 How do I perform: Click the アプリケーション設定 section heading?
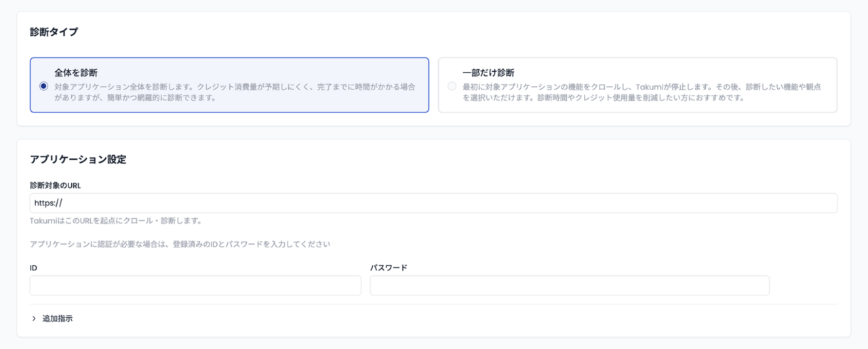pos(78,160)
